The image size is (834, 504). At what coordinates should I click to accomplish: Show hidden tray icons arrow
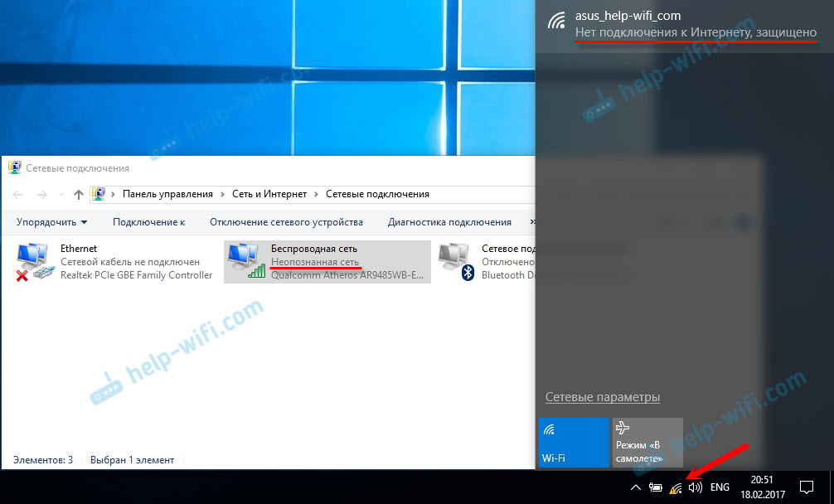635,487
